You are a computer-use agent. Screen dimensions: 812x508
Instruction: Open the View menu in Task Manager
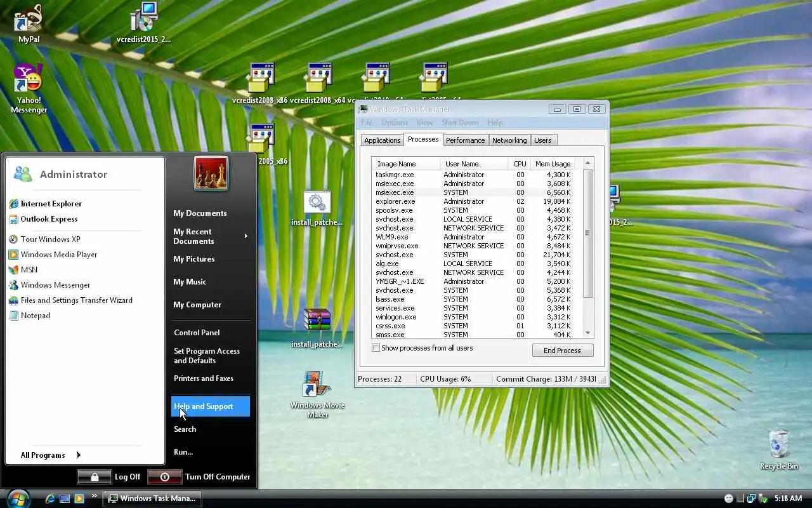click(424, 123)
